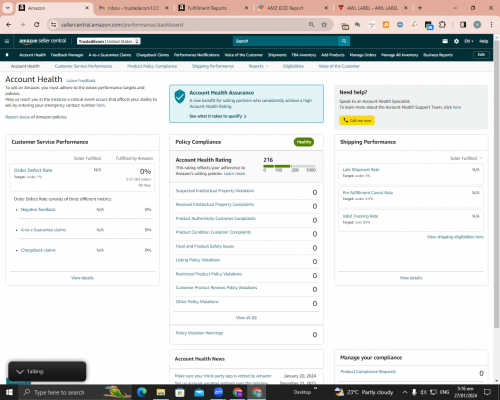View site information icon in address bar
The width and height of the screenshot is (500, 400).
pos(53,25)
